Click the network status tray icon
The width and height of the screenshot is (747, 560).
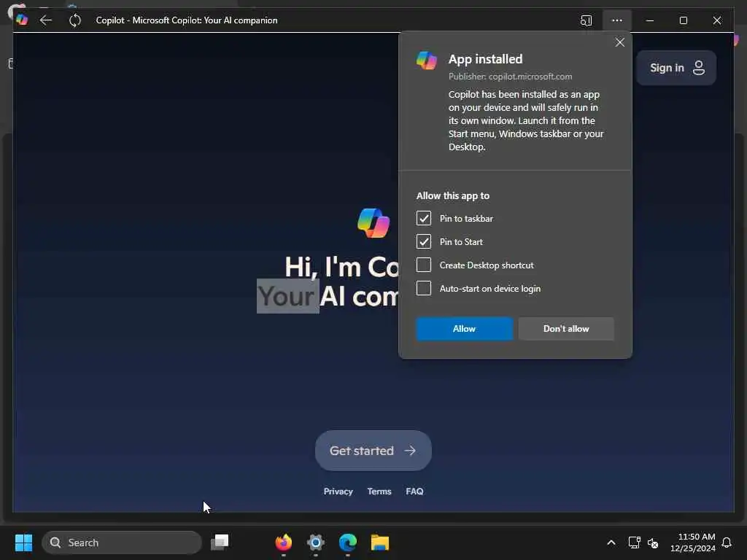point(634,542)
